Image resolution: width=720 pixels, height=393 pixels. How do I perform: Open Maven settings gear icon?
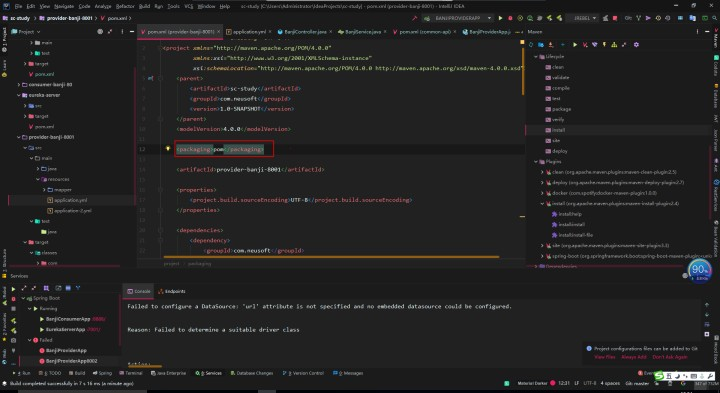pyautogui.click(x=636, y=45)
